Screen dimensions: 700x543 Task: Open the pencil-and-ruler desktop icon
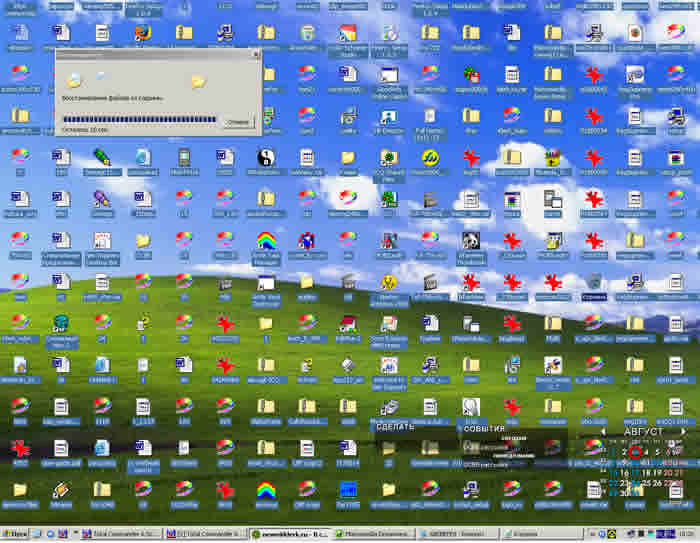[61, 490]
